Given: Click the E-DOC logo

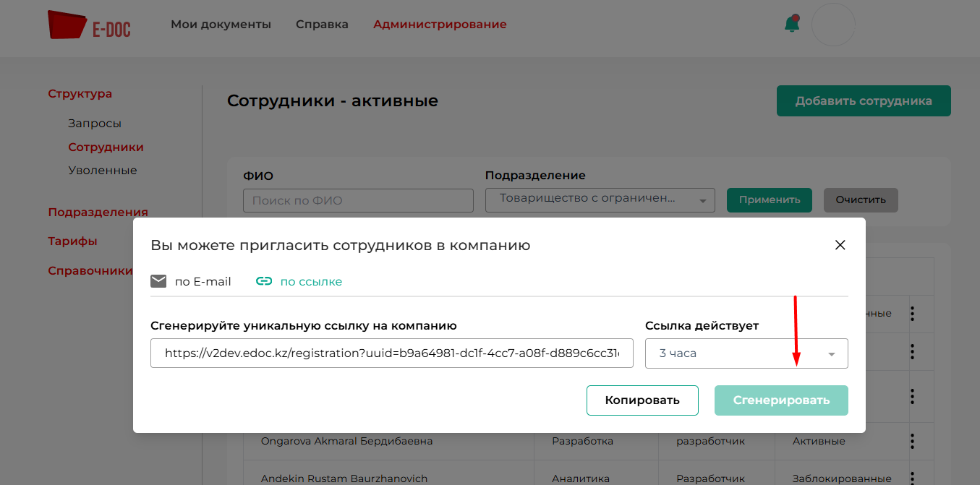Looking at the screenshot, I should click(x=89, y=25).
